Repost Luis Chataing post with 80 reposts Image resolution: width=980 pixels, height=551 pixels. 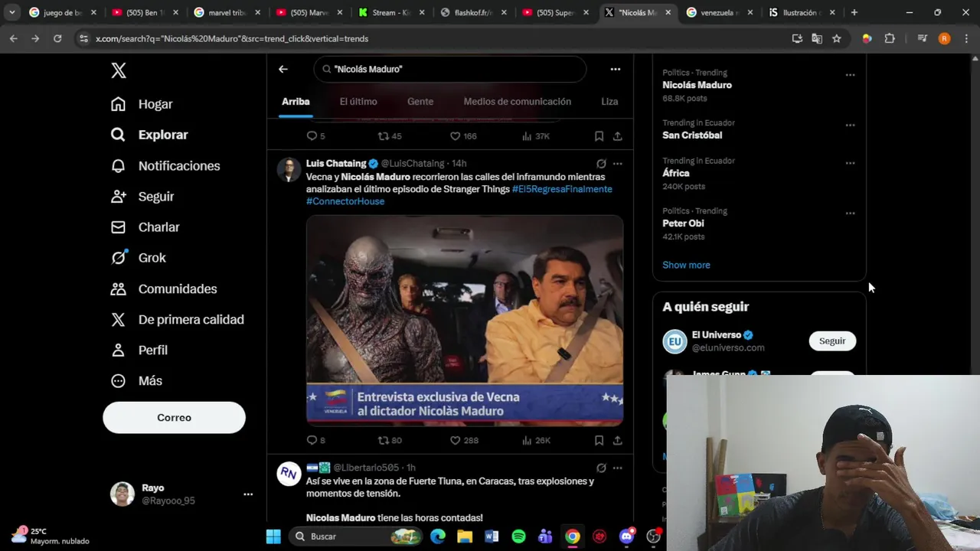tap(390, 441)
